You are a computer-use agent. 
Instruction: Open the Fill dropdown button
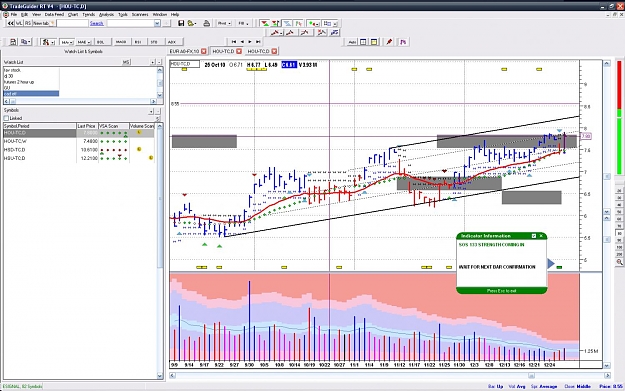(x=243, y=24)
